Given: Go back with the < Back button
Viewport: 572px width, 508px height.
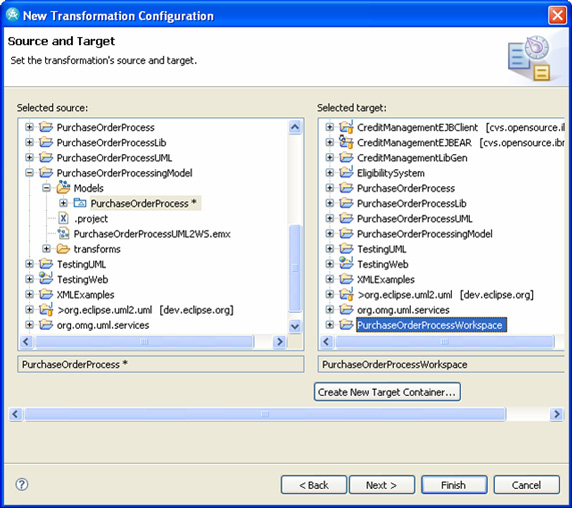Looking at the screenshot, I should (314, 485).
